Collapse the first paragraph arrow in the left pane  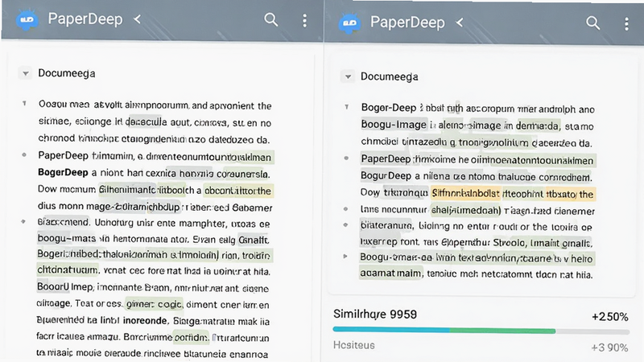point(25,104)
